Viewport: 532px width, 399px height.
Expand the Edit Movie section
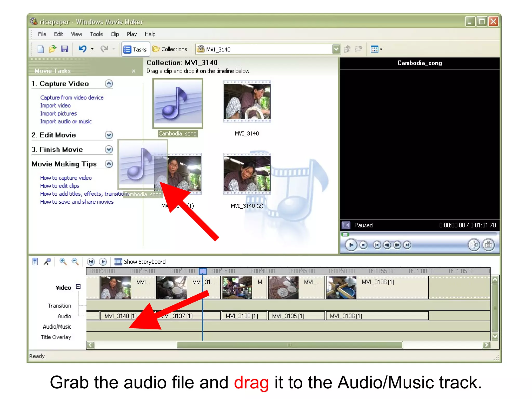109,135
